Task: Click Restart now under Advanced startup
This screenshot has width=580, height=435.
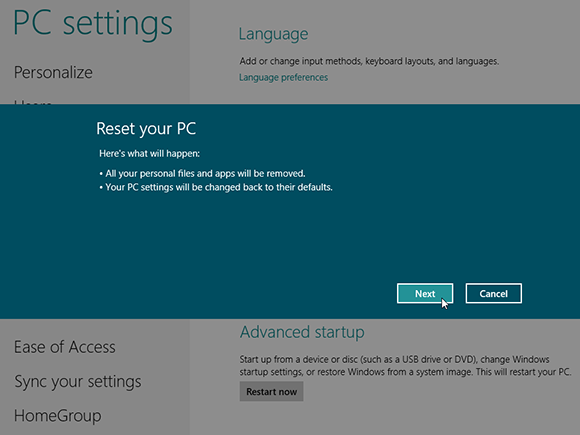Action: click(272, 391)
